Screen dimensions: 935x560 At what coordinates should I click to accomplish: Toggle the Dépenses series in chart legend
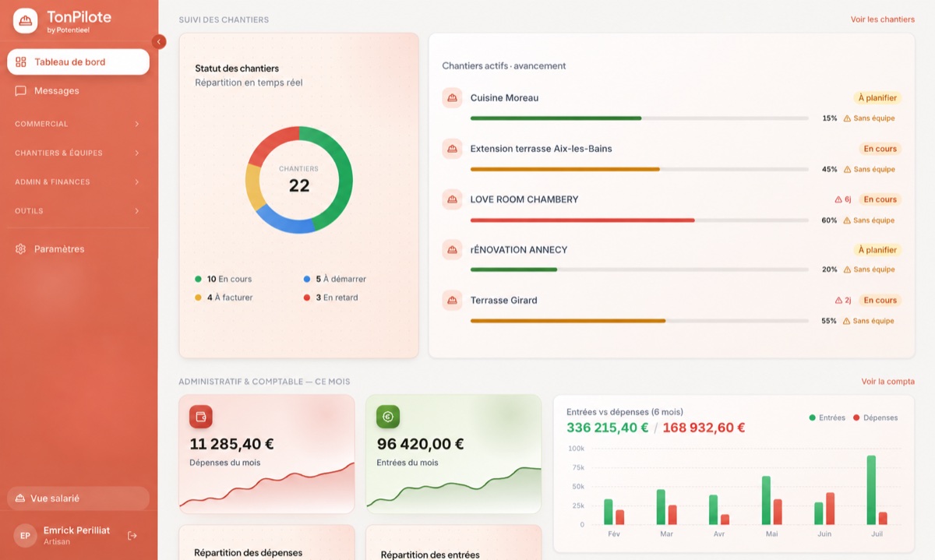[876, 418]
